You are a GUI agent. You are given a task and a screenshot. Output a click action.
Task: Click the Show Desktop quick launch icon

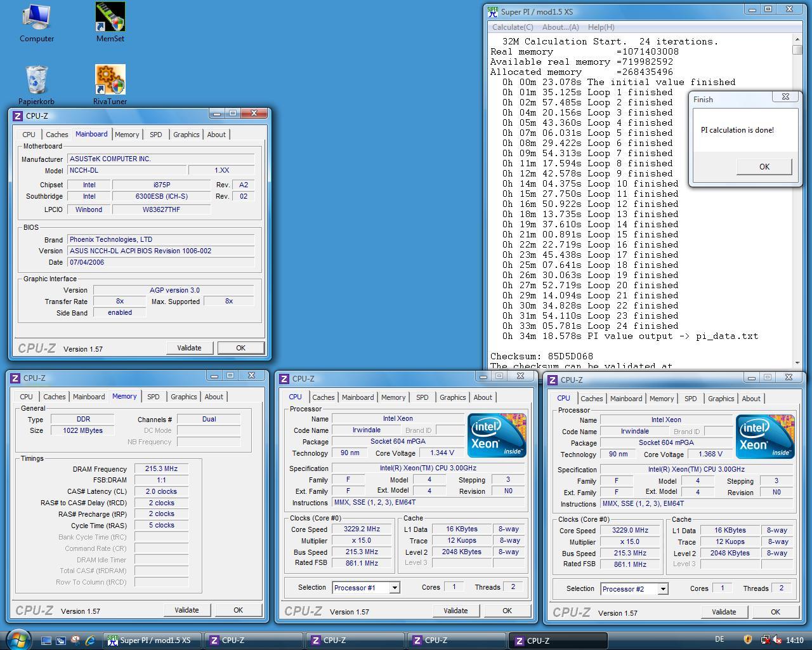click(46, 640)
